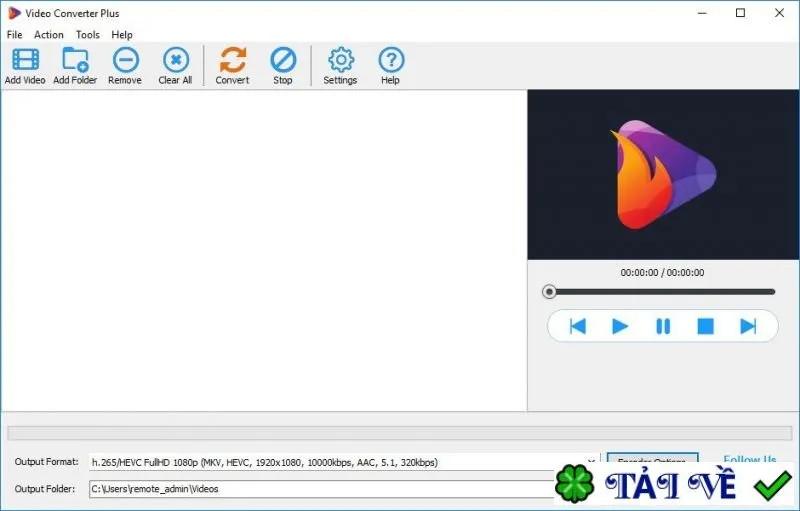Minimize the Video Converter Plus window
The height and width of the screenshot is (511, 800).
click(702, 13)
